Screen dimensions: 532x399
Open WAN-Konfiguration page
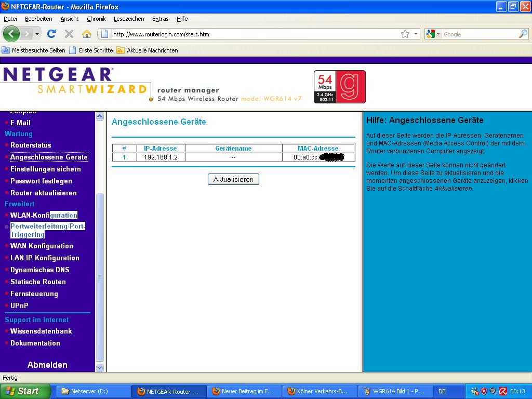[x=42, y=246]
